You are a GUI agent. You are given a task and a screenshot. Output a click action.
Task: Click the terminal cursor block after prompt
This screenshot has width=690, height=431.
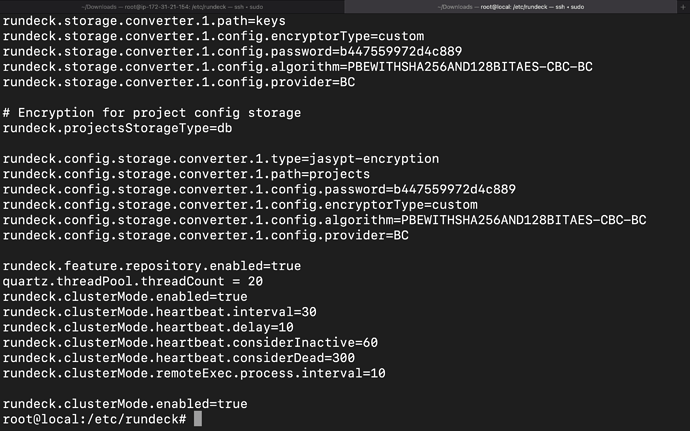pos(198,419)
